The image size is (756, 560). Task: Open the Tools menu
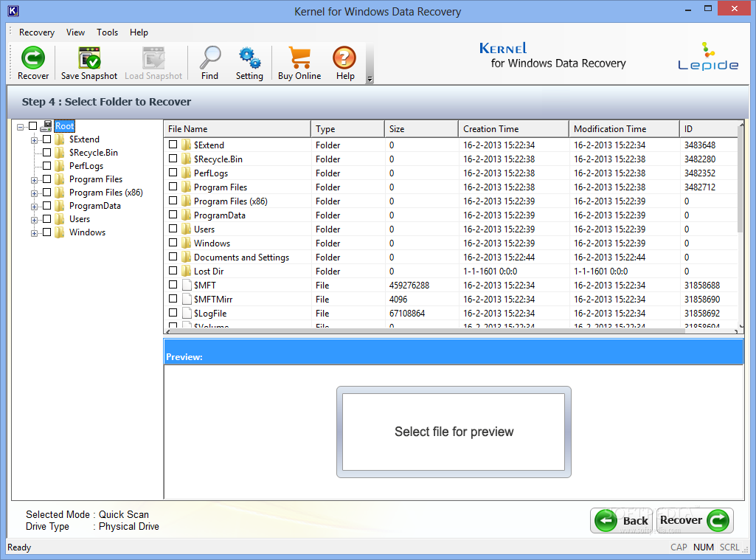107,32
